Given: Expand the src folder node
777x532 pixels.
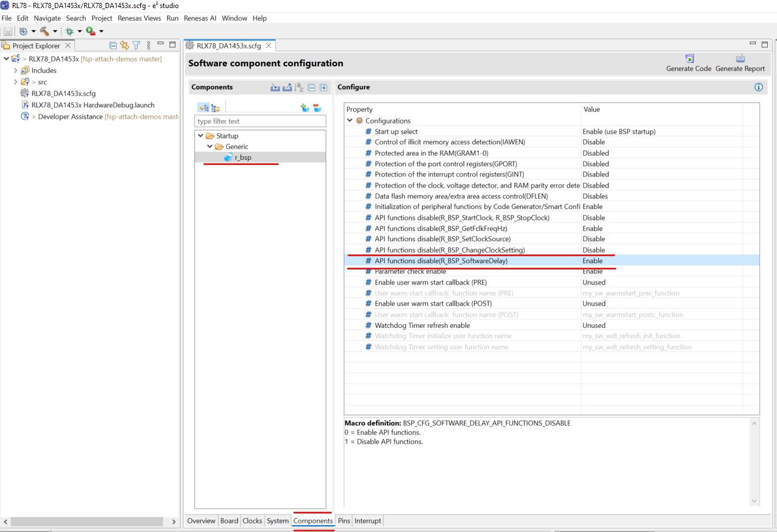Looking at the screenshot, I should pos(16,82).
